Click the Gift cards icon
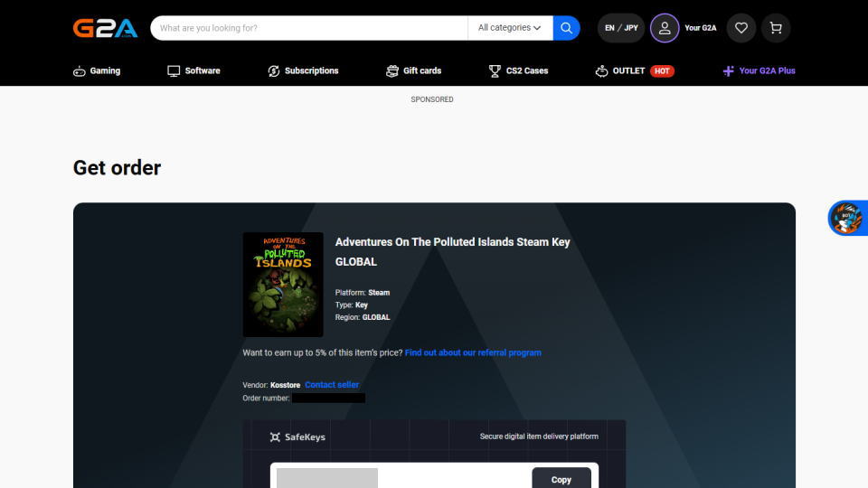 coord(392,70)
